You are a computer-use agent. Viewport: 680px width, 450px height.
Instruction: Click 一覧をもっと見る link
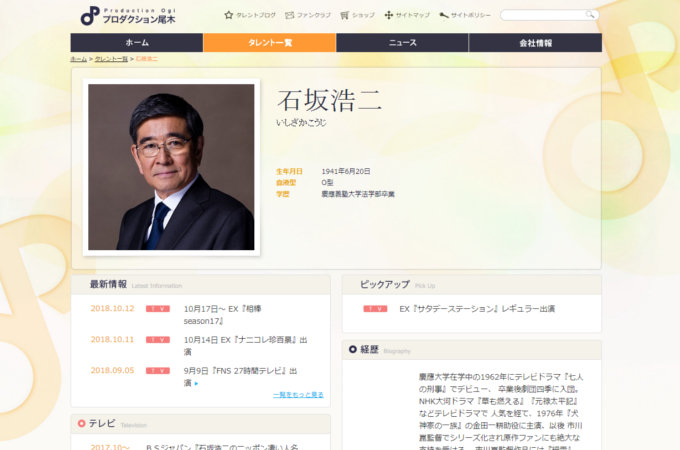(298, 395)
